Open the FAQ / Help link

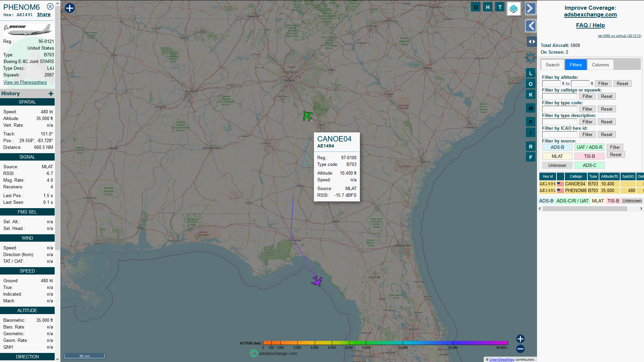[590, 25]
